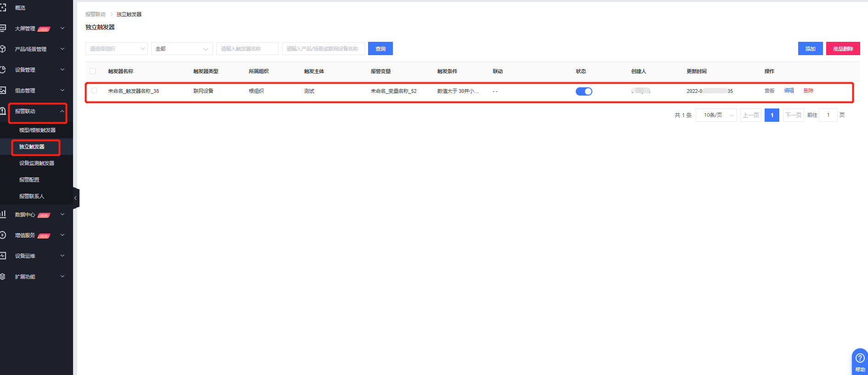Open the 10条/页 page size dropdown
The width and height of the screenshot is (868, 375).
point(716,115)
